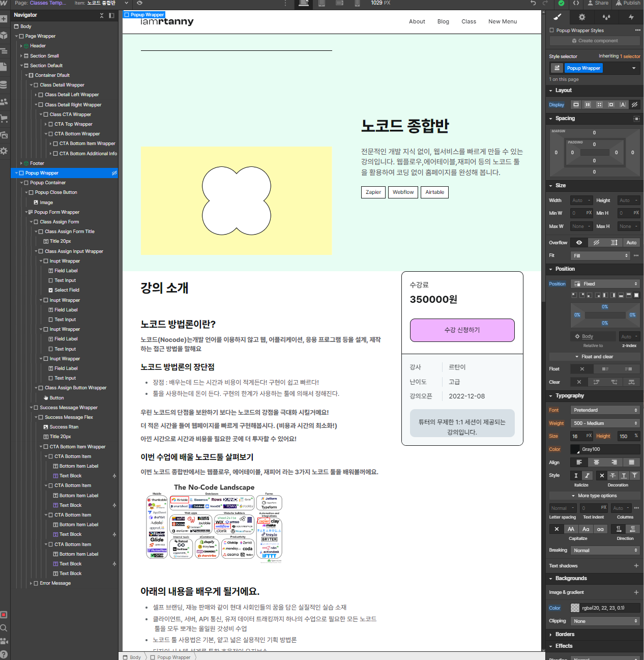Open the Settings gear icon in left sidebar
Screen dimensions: 644x660
pyautogui.click(x=4, y=151)
